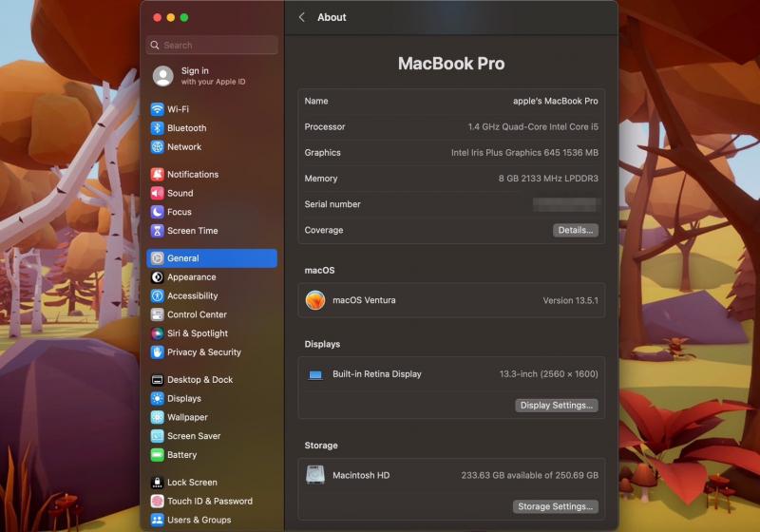The height and width of the screenshot is (532, 760).
Task: Click 13.3-inch (2560 × 1600) text
Action: (549, 374)
